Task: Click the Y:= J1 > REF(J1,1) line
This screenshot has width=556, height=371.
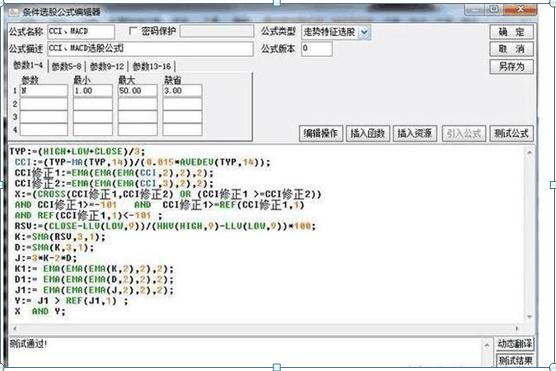Action: point(72,301)
